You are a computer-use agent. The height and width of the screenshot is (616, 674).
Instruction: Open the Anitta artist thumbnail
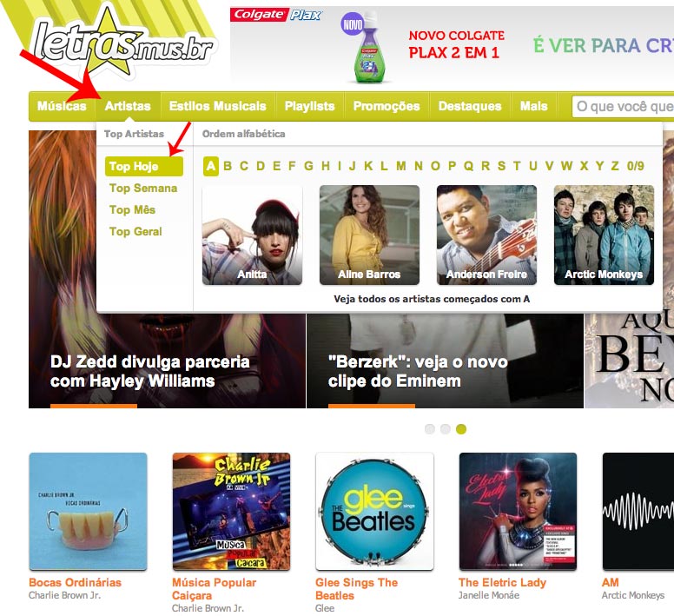(x=252, y=235)
